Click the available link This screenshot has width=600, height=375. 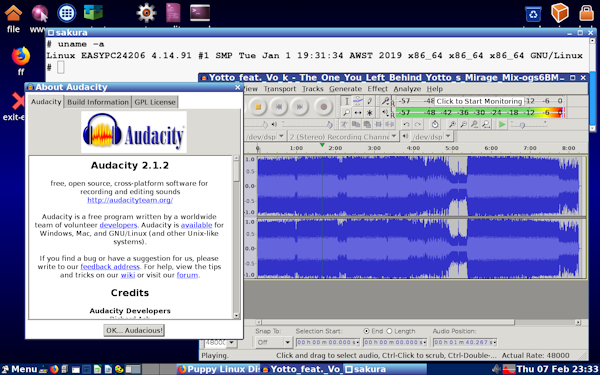(x=196, y=225)
